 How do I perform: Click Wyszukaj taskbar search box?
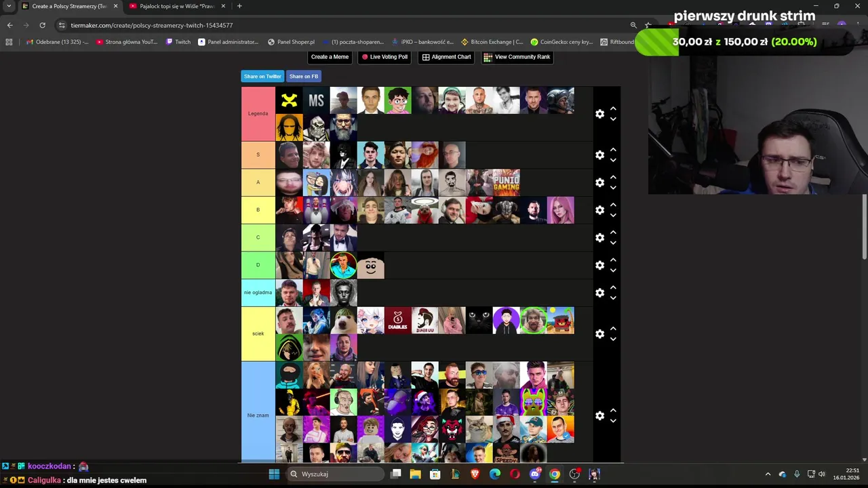(335, 474)
